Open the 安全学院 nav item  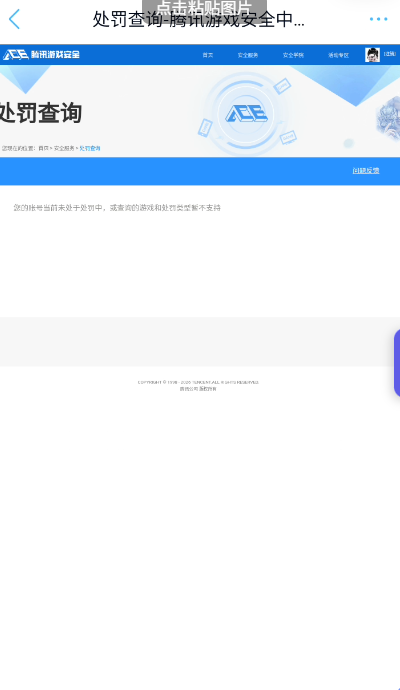[x=293, y=55]
